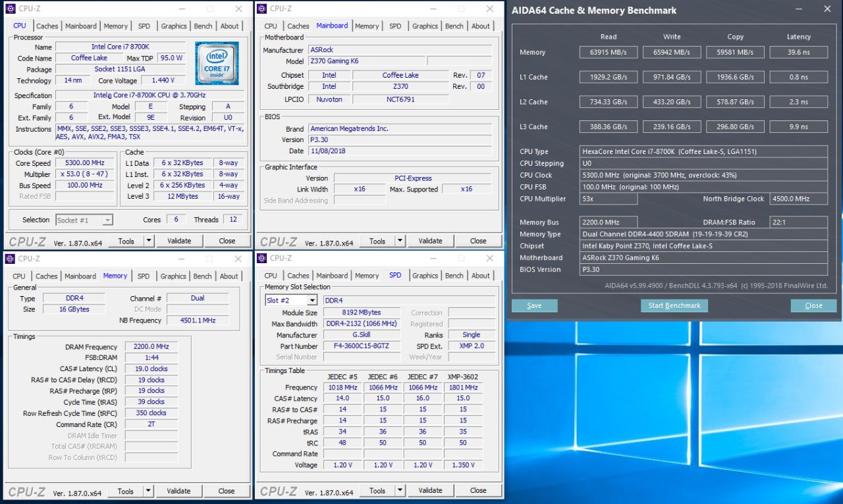Click Memory Type Dual Channel DDR4-4400 SDRAM
843x504 pixels.
pos(703,234)
